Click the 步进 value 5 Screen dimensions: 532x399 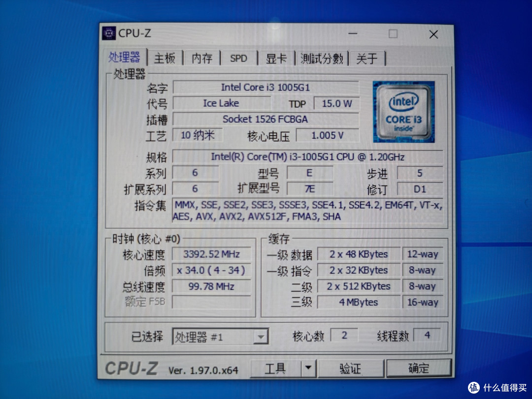(420, 173)
